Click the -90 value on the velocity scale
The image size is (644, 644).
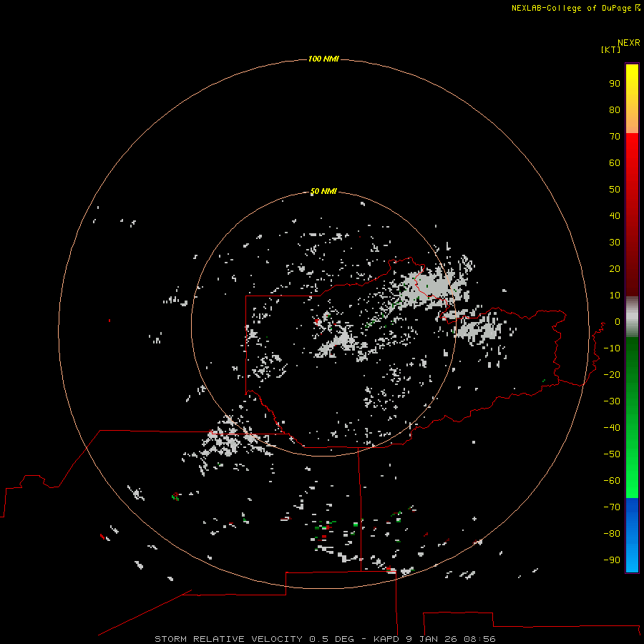click(612, 560)
